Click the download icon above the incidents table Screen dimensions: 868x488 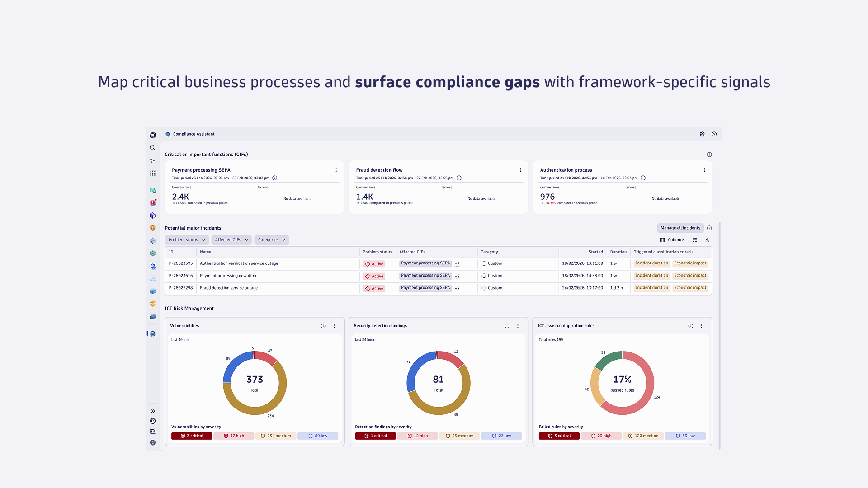coord(707,240)
